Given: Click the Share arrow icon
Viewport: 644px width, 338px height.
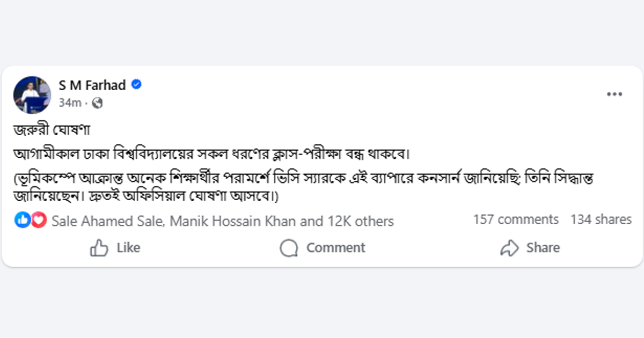Looking at the screenshot, I should pyautogui.click(x=509, y=248).
